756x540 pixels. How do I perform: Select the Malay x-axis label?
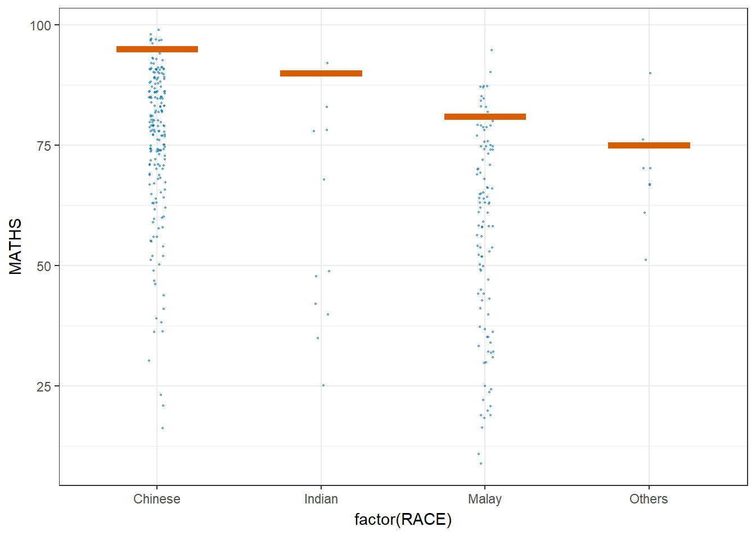tap(485, 499)
